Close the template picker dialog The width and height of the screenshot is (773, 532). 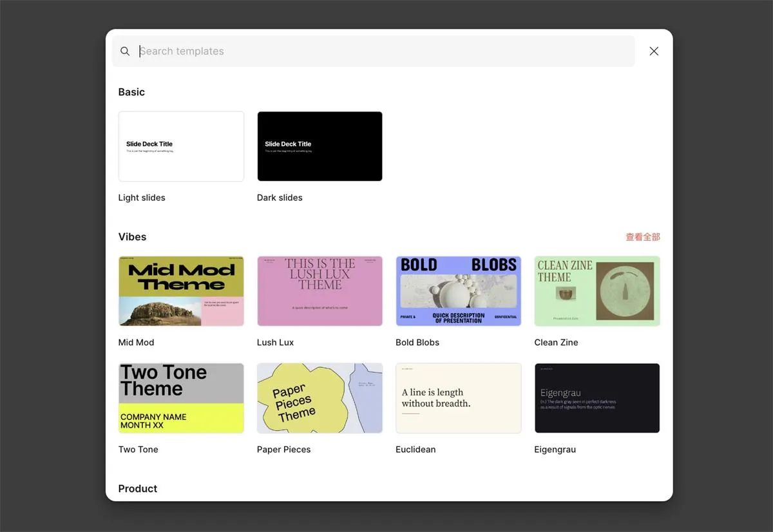(x=654, y=52)
